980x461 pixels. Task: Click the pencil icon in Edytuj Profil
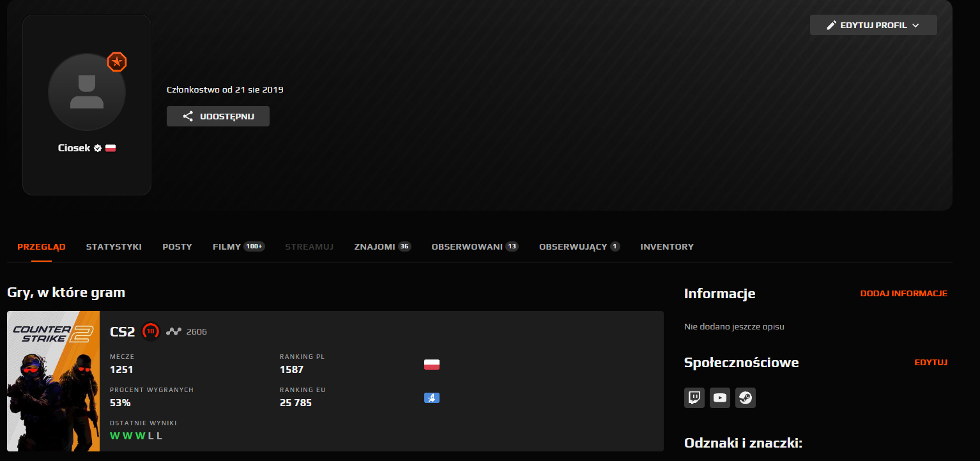click(x=831, y=26)
